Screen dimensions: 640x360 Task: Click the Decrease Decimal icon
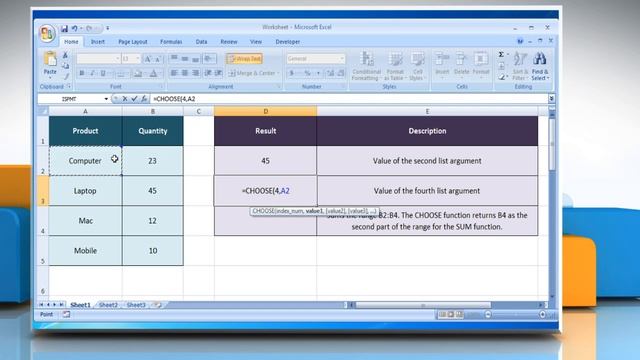(x=341, y=73)
